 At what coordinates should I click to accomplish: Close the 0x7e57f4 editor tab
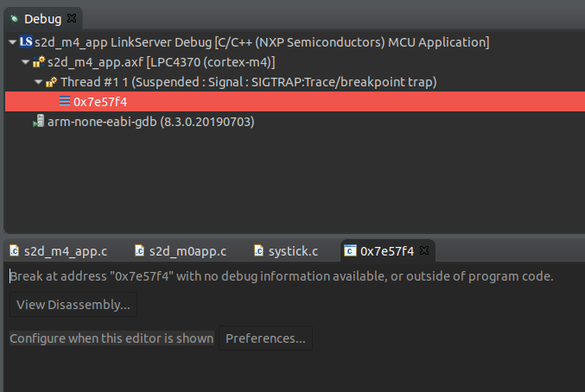coord(424,250)
